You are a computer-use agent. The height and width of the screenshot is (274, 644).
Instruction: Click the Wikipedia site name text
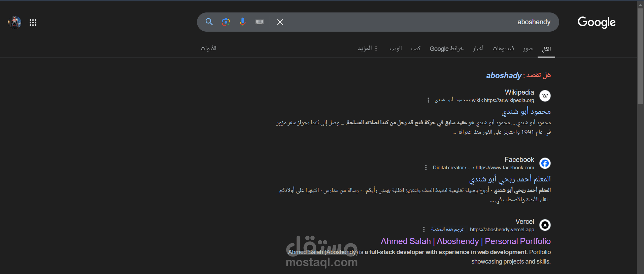[x=519, y=92]
